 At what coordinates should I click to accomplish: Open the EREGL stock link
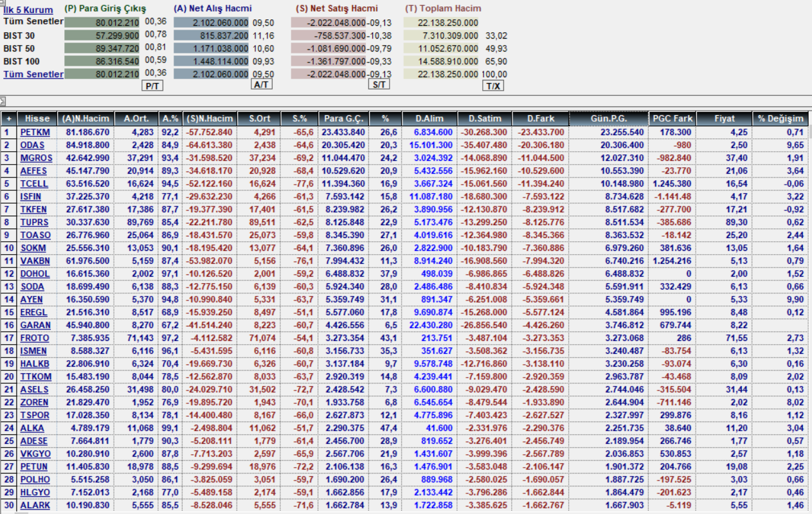click(33, 312)
